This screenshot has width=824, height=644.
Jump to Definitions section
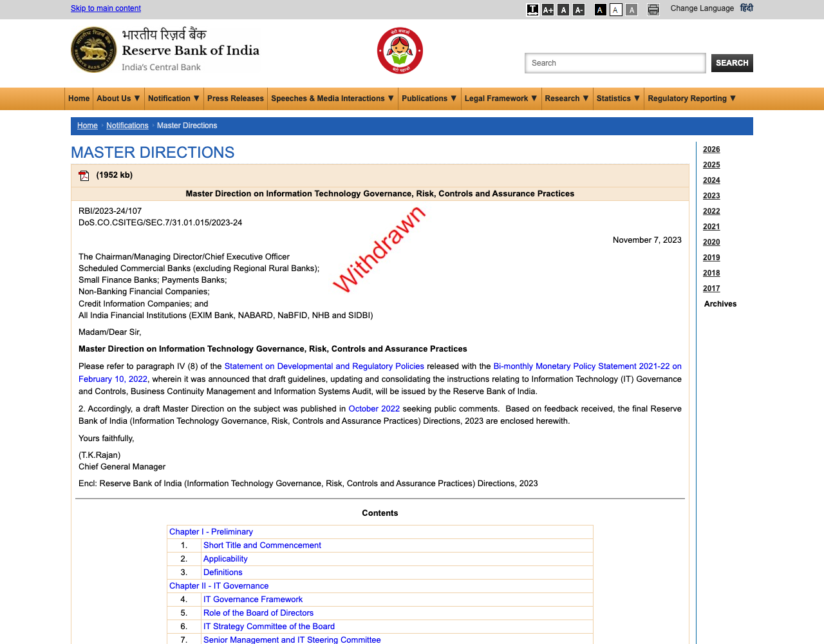[x=223, y=573]
